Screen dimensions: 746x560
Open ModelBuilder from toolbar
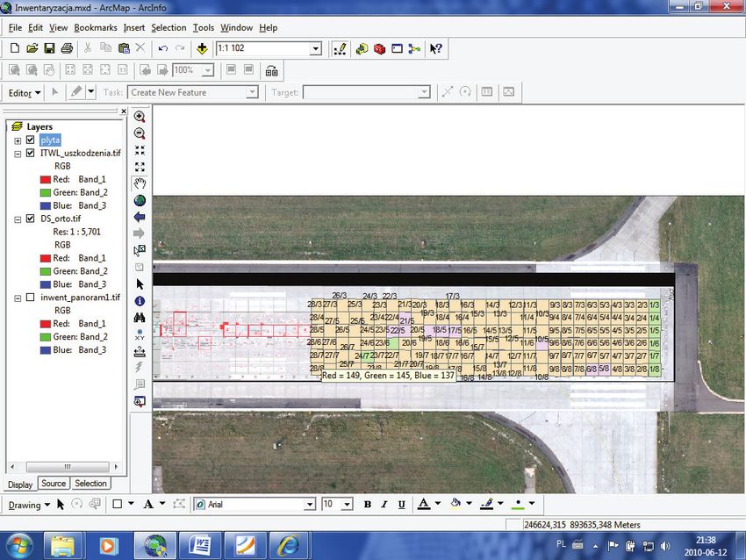pos(414,48)
